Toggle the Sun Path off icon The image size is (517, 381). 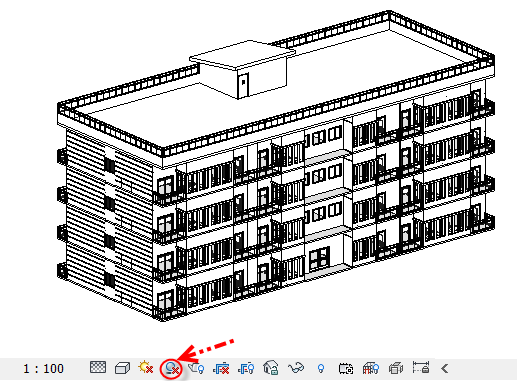[146, 367]
